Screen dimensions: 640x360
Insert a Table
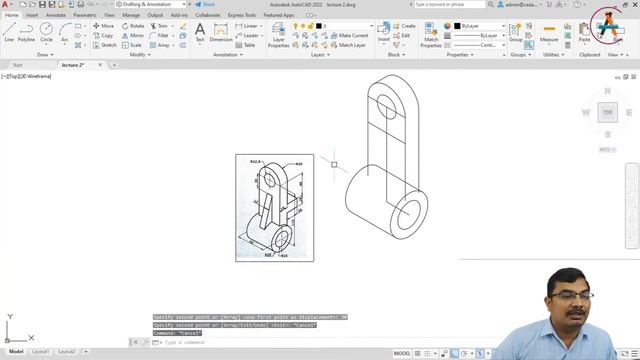[x=245, y=45]
